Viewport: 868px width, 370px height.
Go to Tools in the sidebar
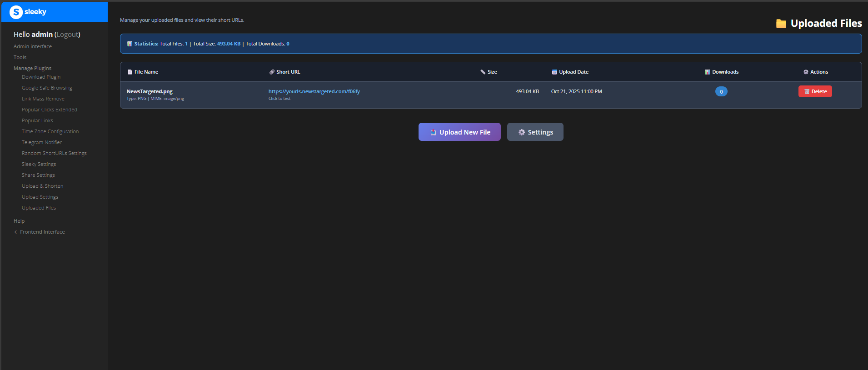pos(20,57)
